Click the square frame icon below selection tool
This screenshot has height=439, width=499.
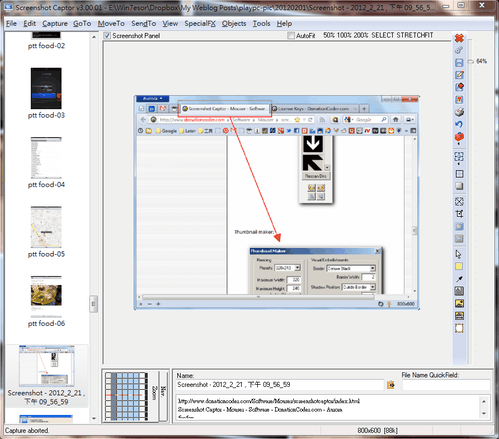(x=459, y=174)
